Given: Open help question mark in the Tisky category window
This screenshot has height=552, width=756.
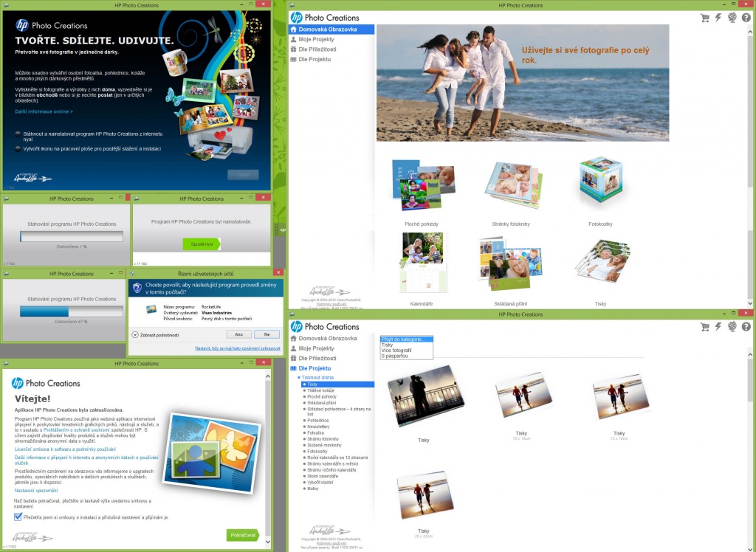Looking at the screenshot, I should point(746,327).
